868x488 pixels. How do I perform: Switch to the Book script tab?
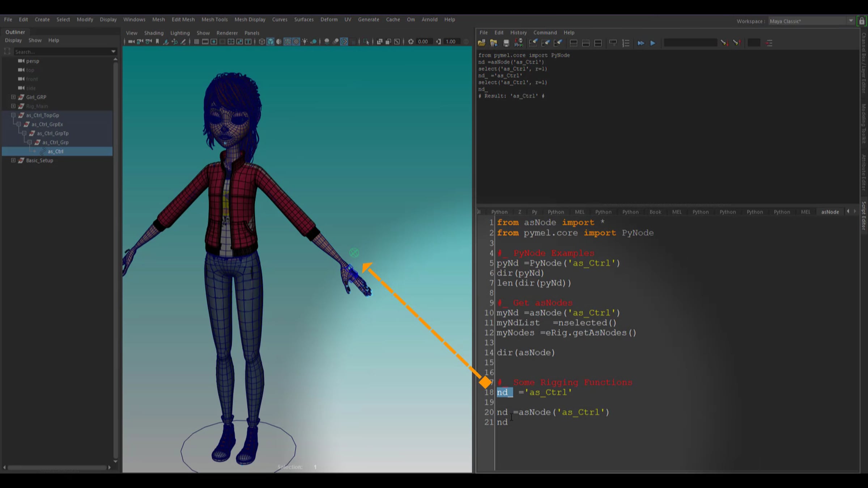tap(655, 212)
